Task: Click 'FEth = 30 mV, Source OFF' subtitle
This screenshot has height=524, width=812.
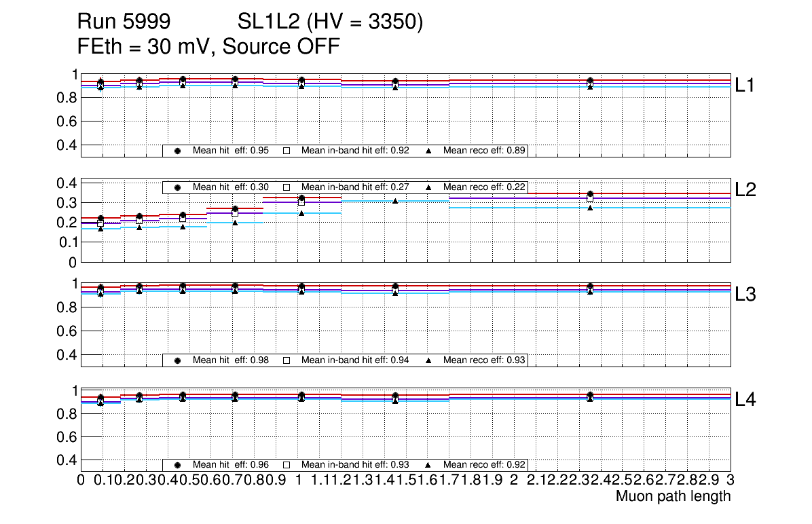Action: pos(208,47)
